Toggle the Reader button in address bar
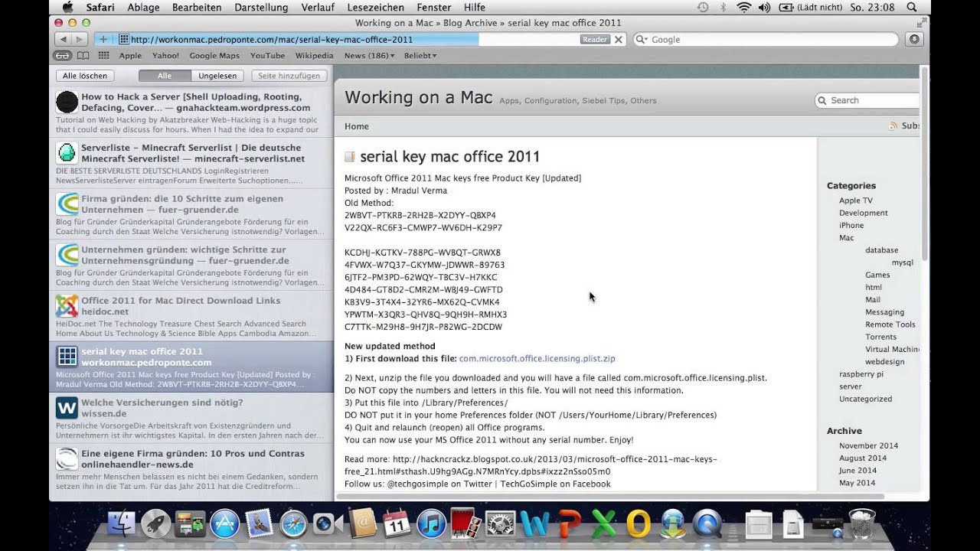Viewport: 980px width, 551px height. [x=595, y=39]
